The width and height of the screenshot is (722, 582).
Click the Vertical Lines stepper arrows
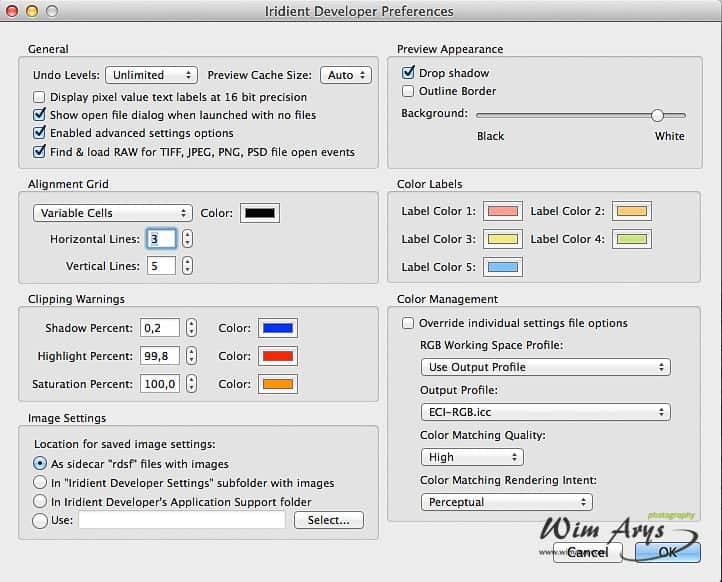click(187, 266)
